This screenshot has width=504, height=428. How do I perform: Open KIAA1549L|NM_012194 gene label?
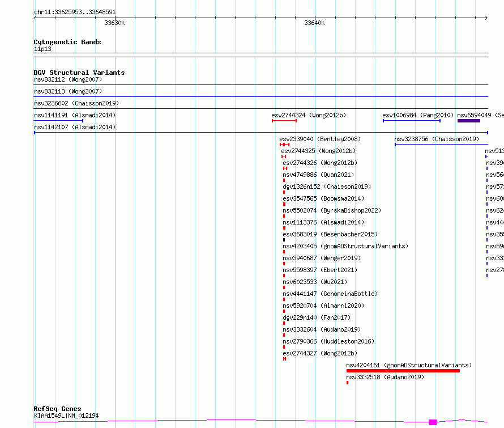tap(66, 416)
